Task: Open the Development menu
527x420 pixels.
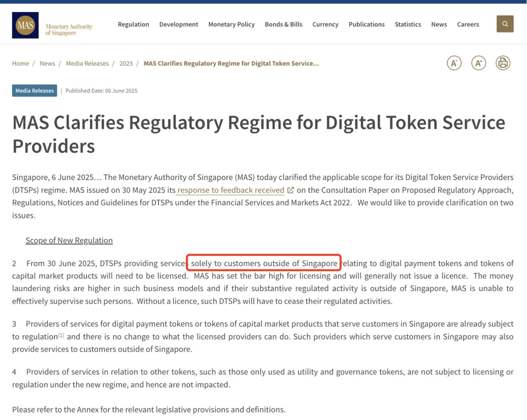Action: [178, 24]
